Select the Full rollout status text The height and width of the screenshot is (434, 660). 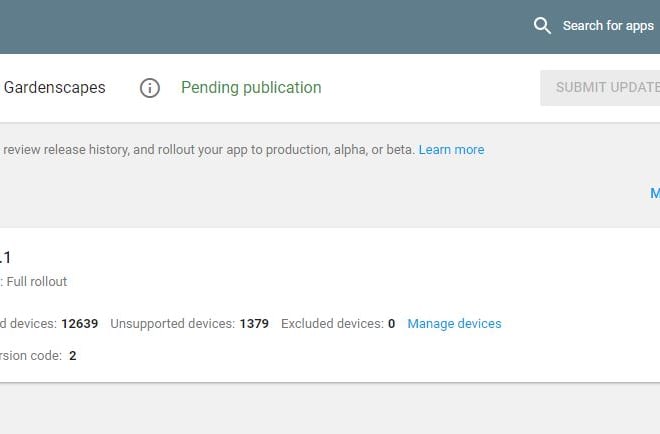coord(37,282)
